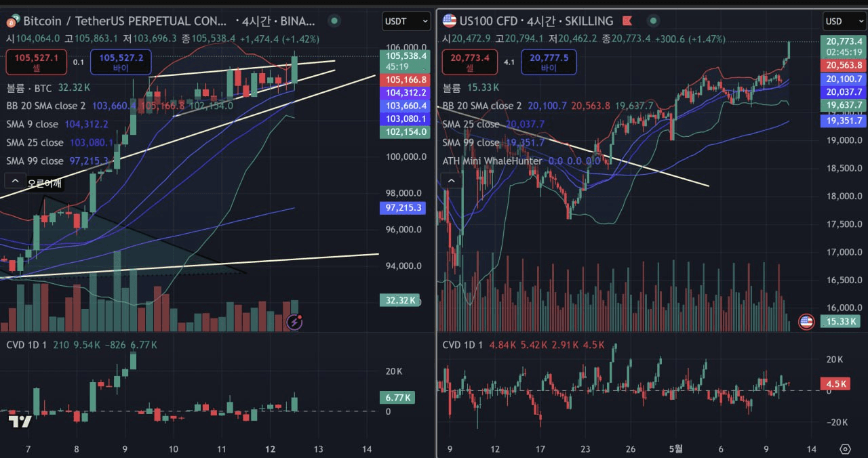Collapse the Bitcoin chart indicator legend
Viewport: 868px width, 458px height.
pyautogui.click(x=15, y=180)
